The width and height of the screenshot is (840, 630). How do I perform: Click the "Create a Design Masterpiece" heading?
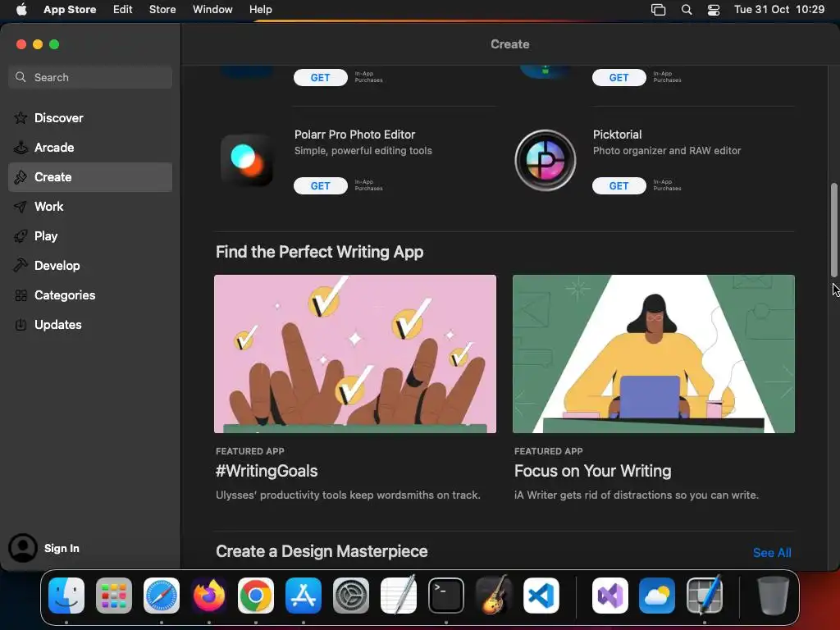pyautogui.click(x=322, y=551)
